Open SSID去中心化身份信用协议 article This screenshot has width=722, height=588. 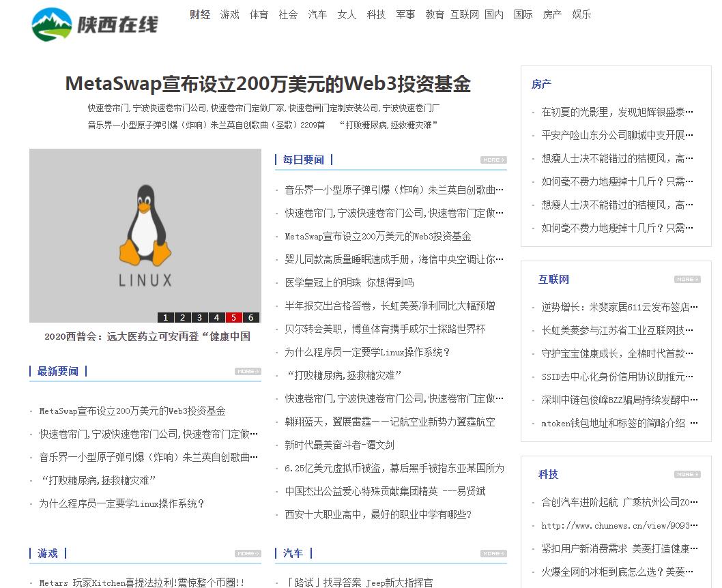(617, 377)
